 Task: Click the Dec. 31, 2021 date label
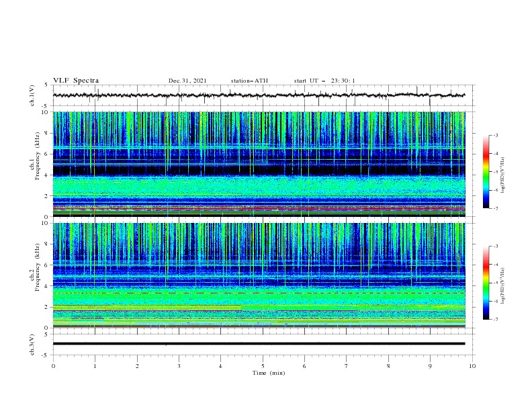(187, 81)
